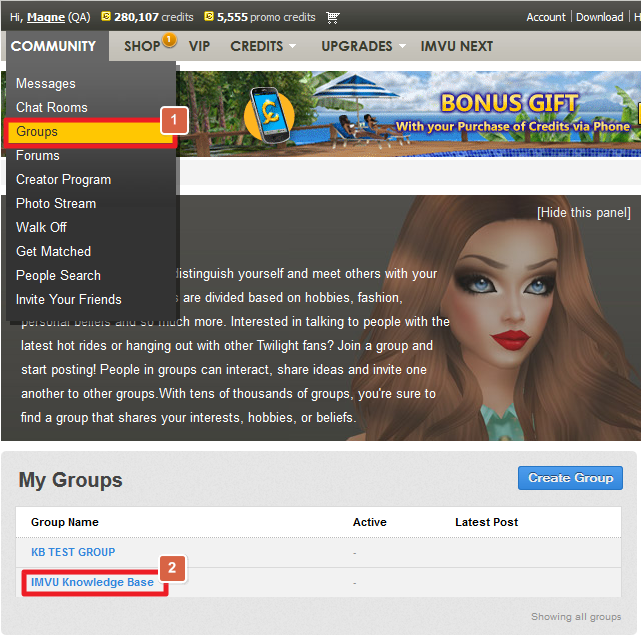Viewport: 641px width, 637px height.
Task: Open Forums from Community menu
Action: pyautogui.click(x=38, y=155)
